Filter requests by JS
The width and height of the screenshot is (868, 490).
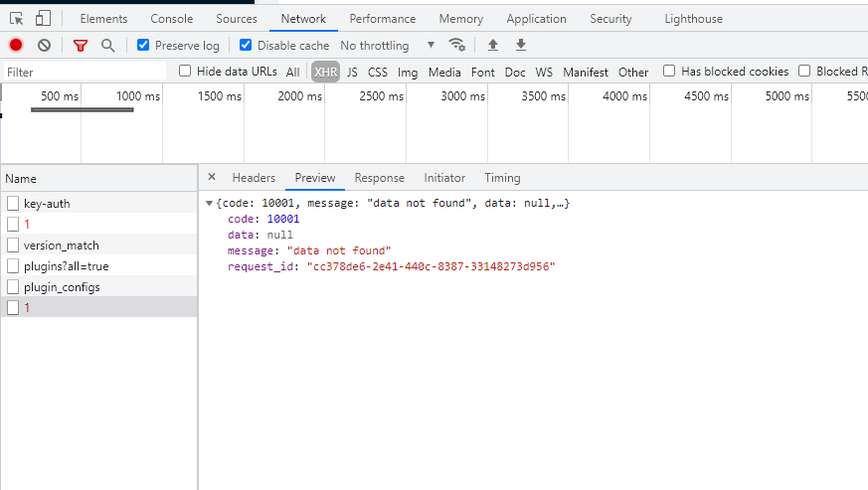[352, 72]
